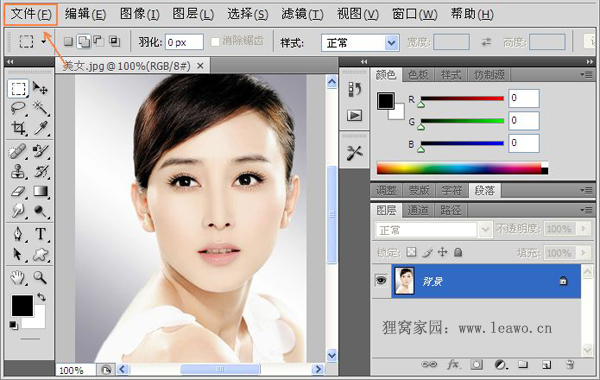Image resolution: width=600 pixels, height=380 pixels.
Task: Select the Type tool
Action: [x=40, y=233]
